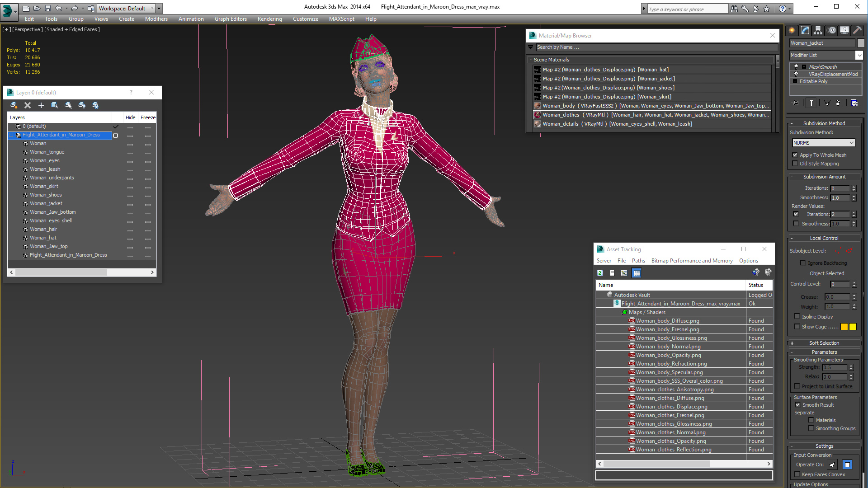Image resolution: width=868 pixels, height=488 pixels.
Task: Click the binoculars search icon in title bar
Action: click(x=734, y=9)
